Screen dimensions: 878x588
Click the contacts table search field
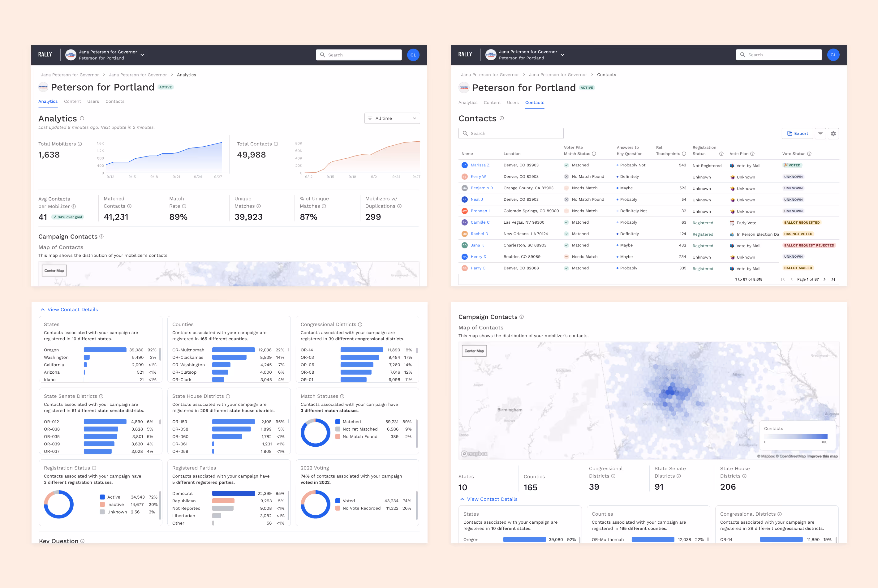(511, 134)
